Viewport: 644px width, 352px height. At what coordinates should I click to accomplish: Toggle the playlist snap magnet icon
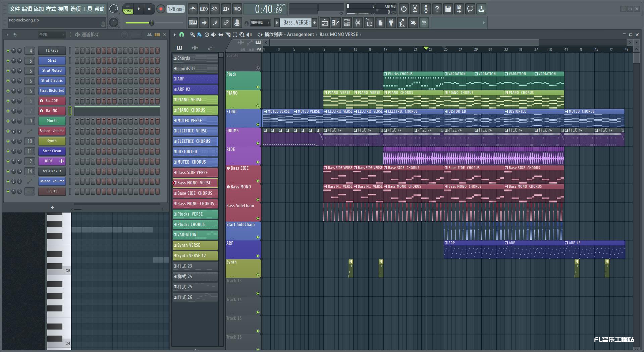click(181, 35)
